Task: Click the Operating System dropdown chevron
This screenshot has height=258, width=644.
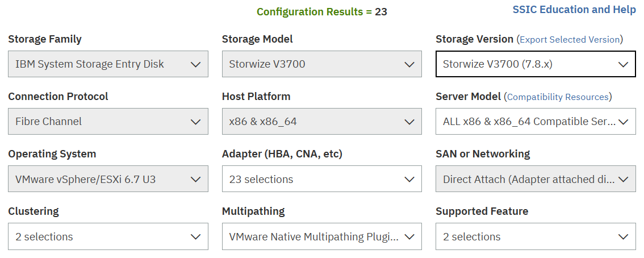Action: click(x=196, y=180)
